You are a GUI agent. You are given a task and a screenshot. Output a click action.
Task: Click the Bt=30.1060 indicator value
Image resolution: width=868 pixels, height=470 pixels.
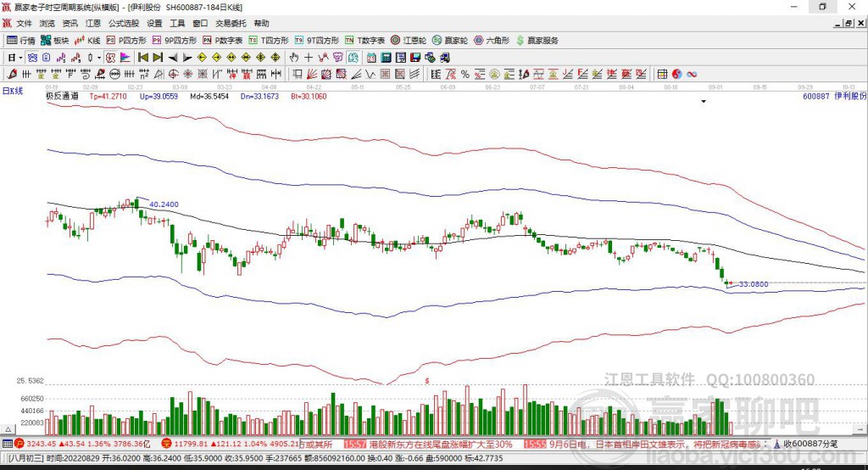click(x=309, y=96)
